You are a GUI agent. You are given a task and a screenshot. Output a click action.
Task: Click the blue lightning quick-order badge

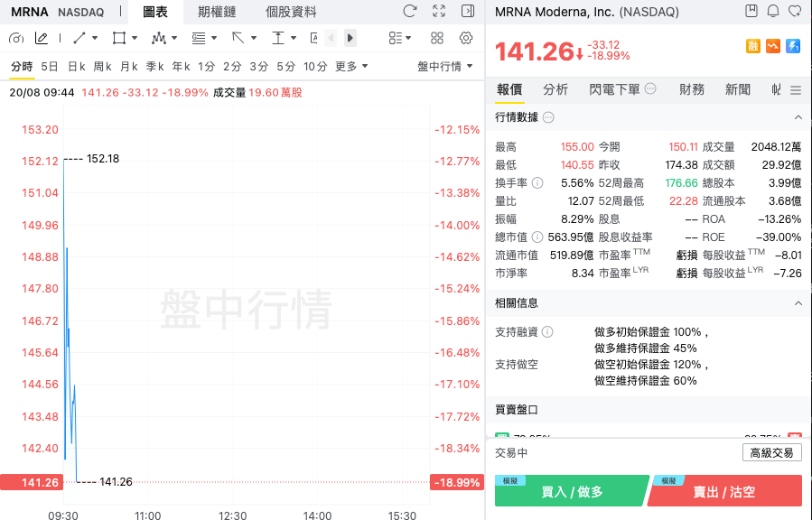(793, 46)
